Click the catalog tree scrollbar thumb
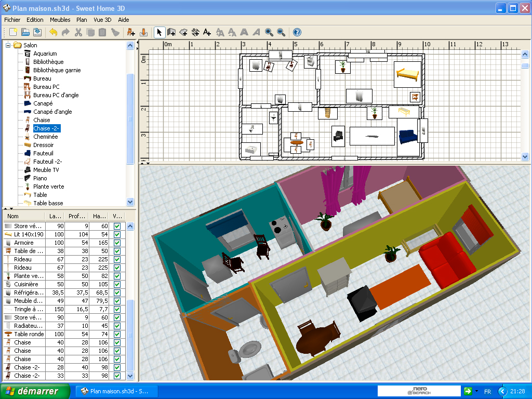This screenshot has width=532, height=399. (130, 119)
